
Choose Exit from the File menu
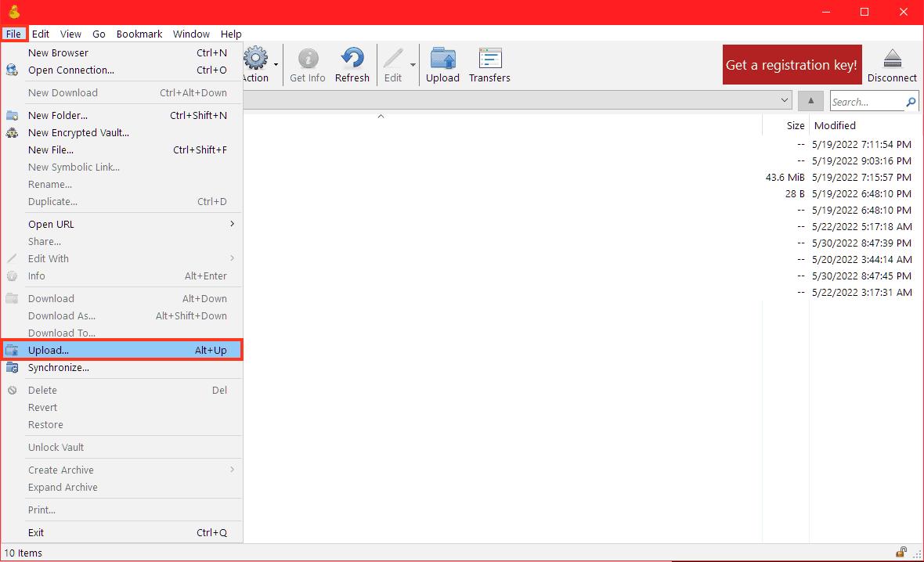[x=36, y=533]
